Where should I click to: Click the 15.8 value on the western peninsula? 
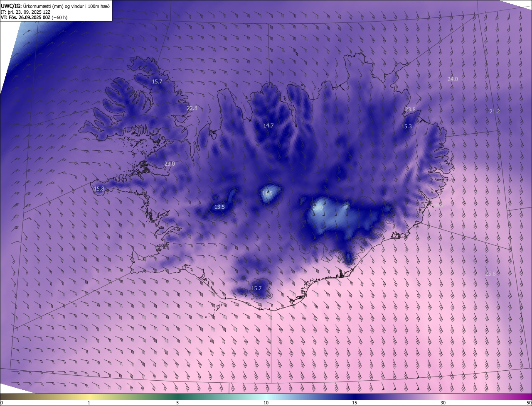pyautogui.click(x=99, y=189)
